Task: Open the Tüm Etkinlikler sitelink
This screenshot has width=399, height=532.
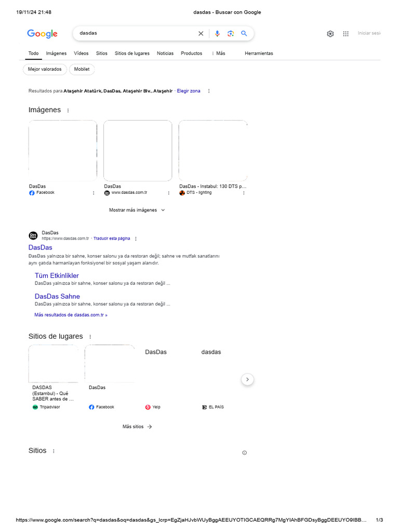Action: pos(57,275)
